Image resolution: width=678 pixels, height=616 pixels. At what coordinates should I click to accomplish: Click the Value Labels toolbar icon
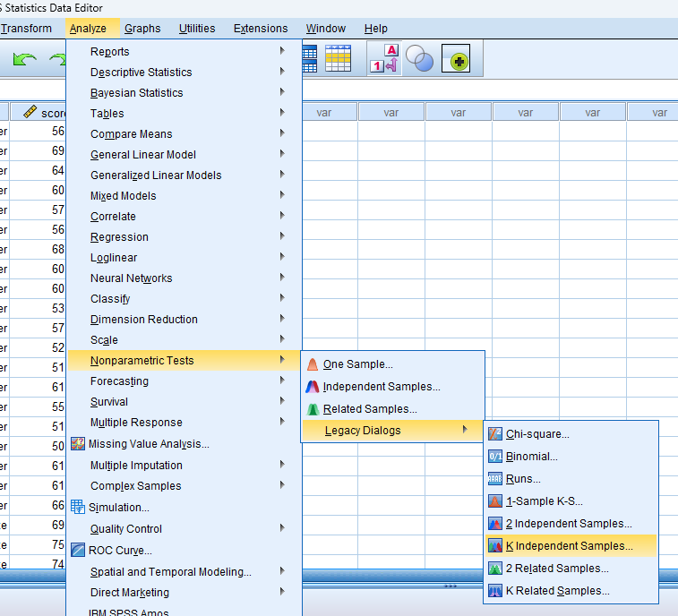pos(383,59)
